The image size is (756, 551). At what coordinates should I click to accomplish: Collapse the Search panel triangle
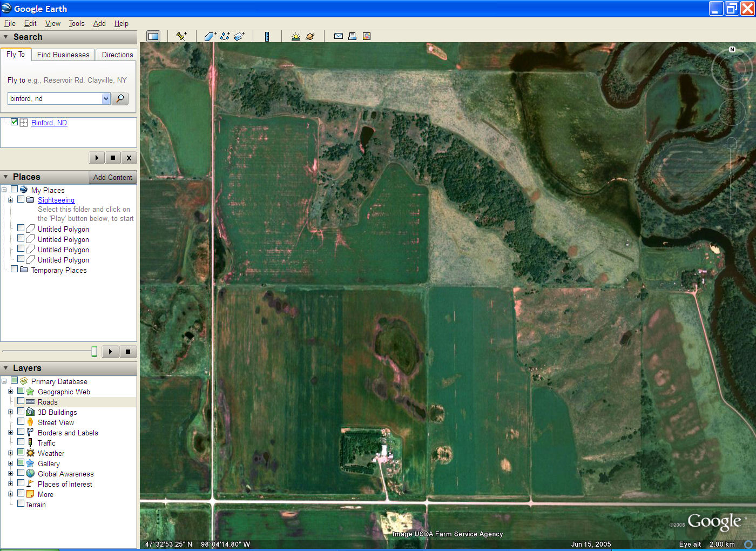pyautogui.click(x=6, y=37)
